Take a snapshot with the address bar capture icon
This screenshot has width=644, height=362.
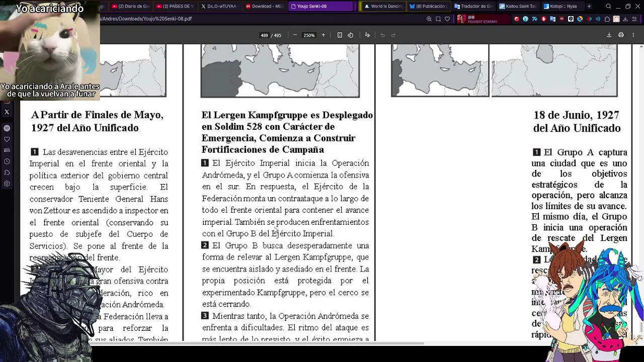pos(438,19)
